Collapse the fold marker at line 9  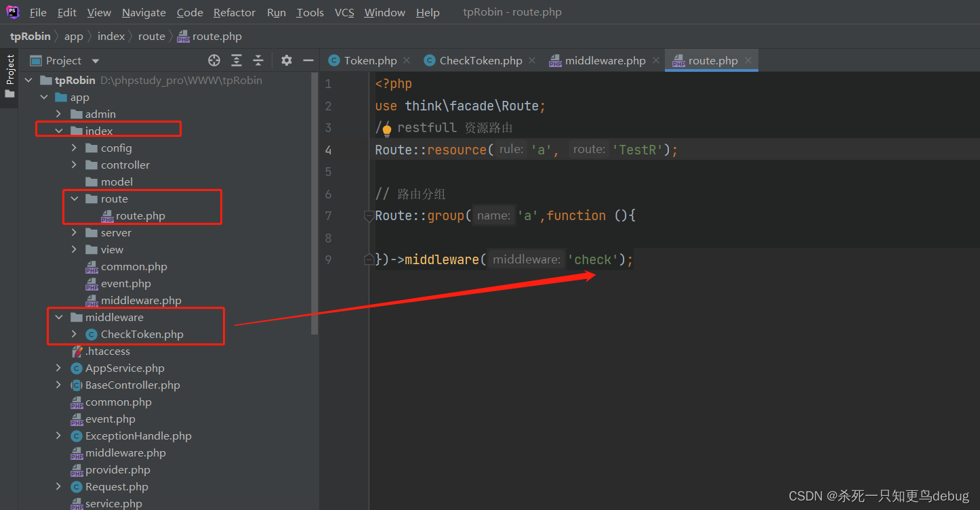(368, 259)
